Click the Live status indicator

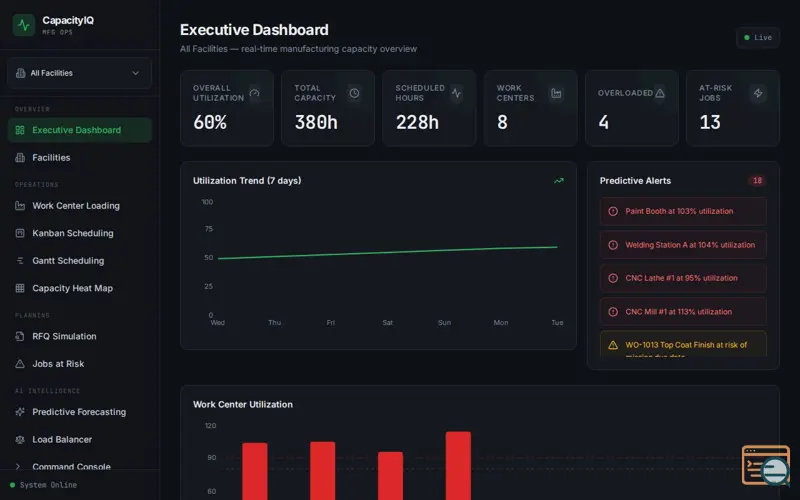point(758,37)
